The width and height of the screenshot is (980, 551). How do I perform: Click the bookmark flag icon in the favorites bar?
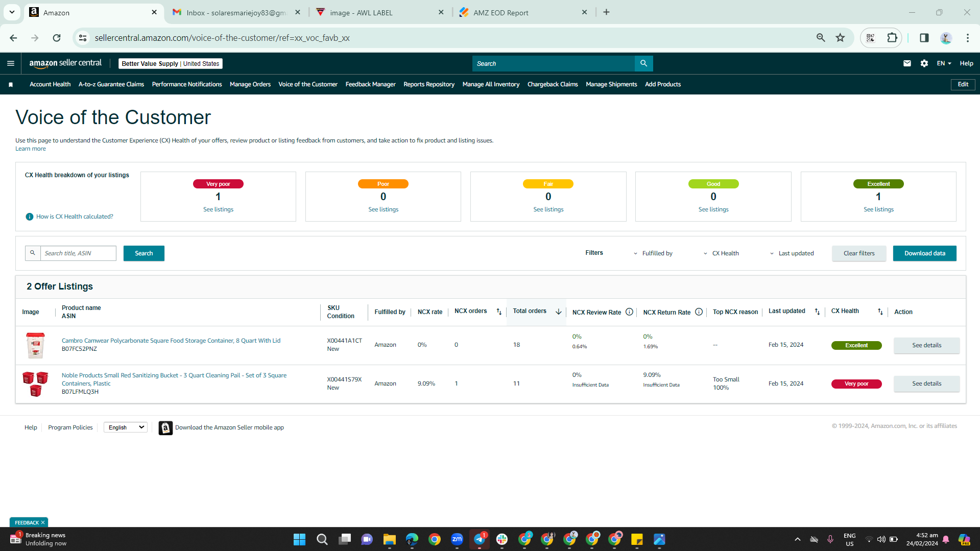click(11, 85)
